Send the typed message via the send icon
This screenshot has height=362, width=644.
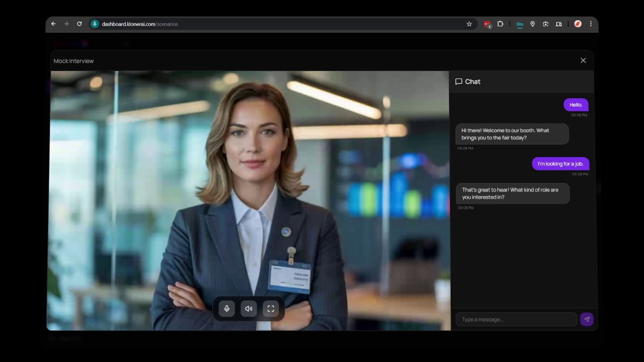tap(587, 319)
